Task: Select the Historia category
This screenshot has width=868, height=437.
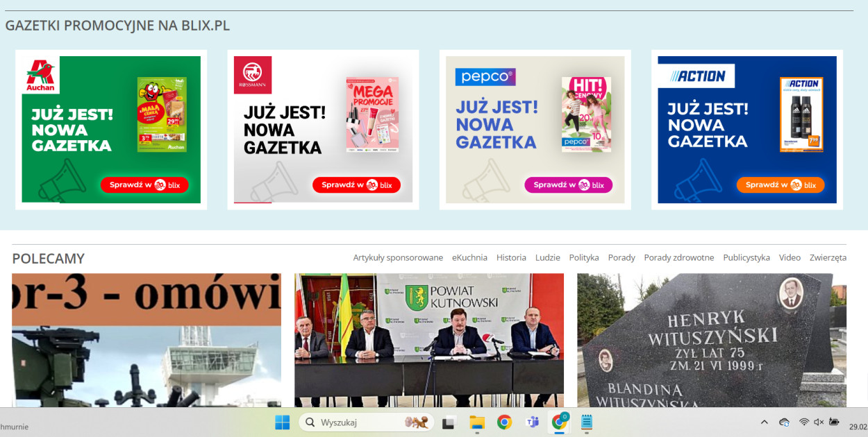Action: (x=511, y=257)
